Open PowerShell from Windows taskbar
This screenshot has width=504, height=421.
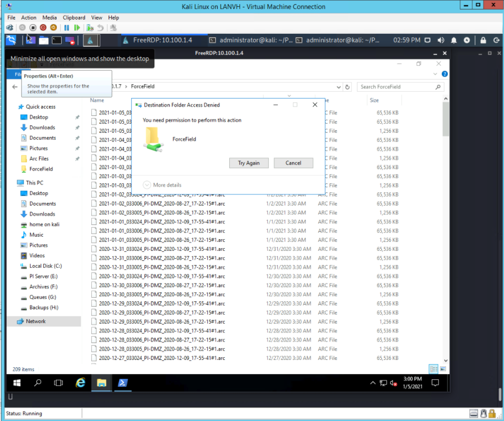(x=122, y=383)
